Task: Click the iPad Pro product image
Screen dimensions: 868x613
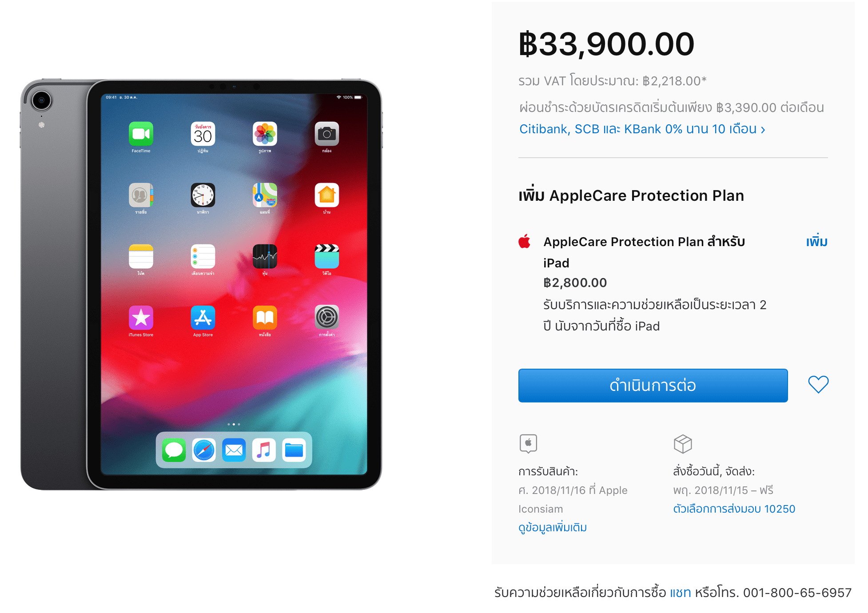Action: [201, 285]
